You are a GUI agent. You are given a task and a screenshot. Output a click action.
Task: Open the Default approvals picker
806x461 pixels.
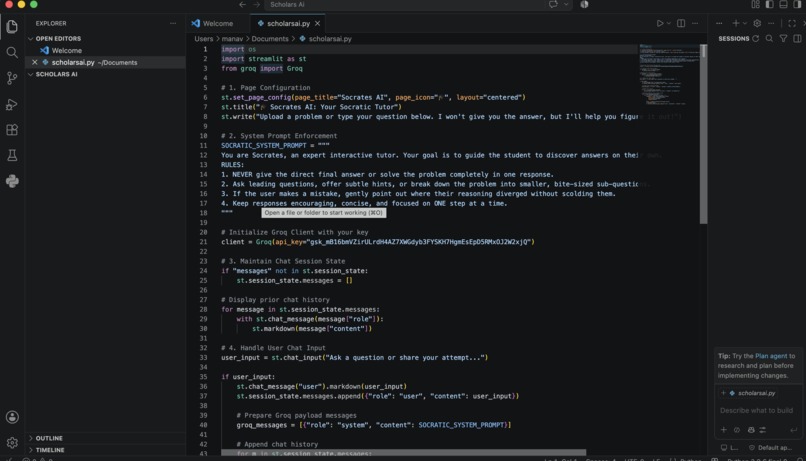tap(770, 447)
